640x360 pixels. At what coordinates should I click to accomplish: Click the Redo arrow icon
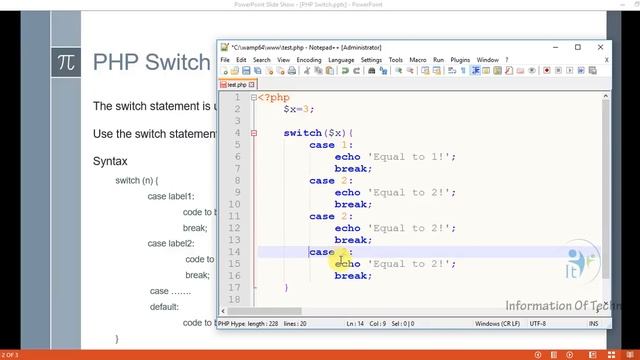(357, 71)
